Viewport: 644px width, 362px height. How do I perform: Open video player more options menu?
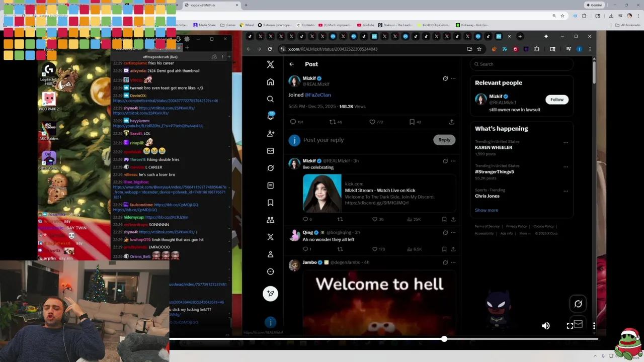point(594,326)
